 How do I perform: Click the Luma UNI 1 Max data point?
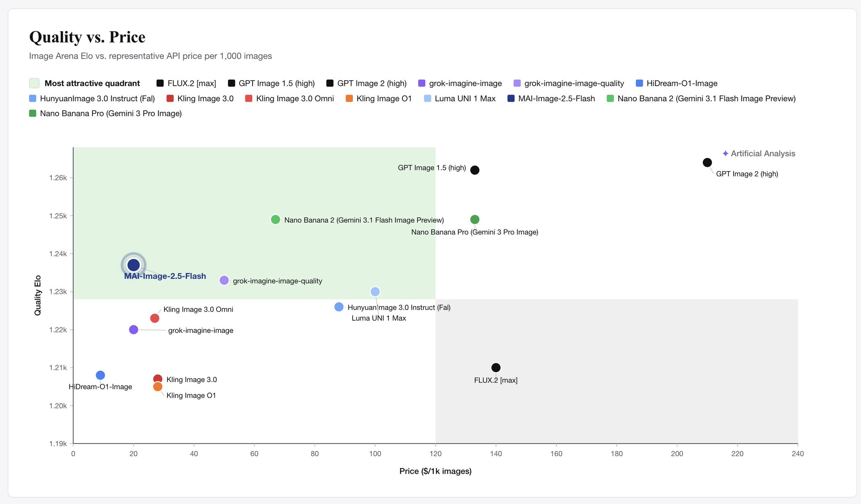pos(375,292)
